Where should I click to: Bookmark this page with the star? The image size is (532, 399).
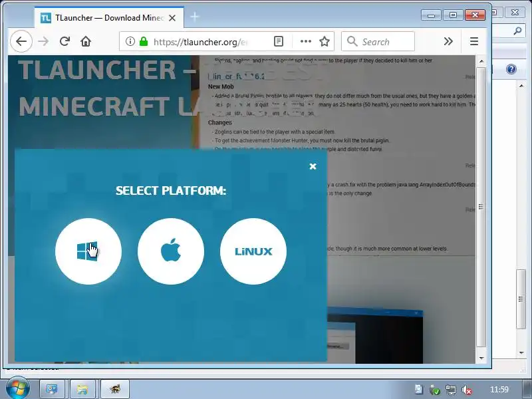coord(325,41)
